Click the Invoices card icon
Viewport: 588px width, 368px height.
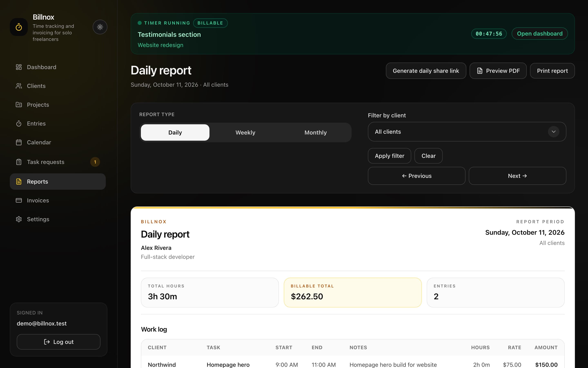click(19, 200)
